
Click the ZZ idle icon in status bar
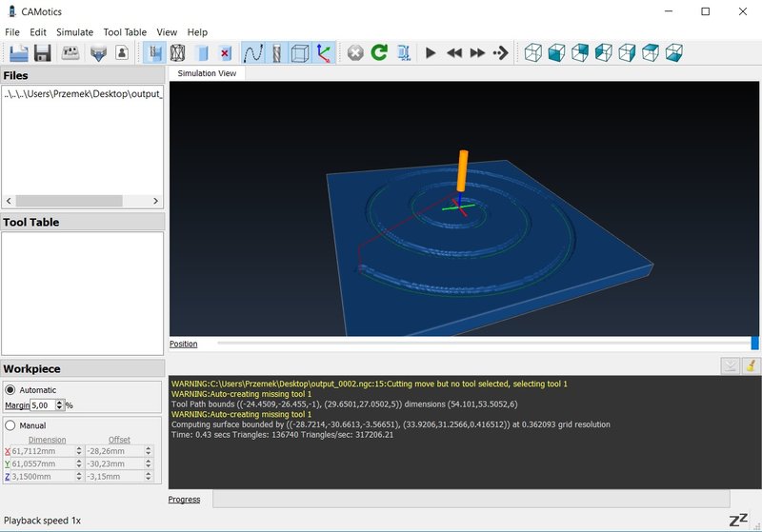click(738, 520)
